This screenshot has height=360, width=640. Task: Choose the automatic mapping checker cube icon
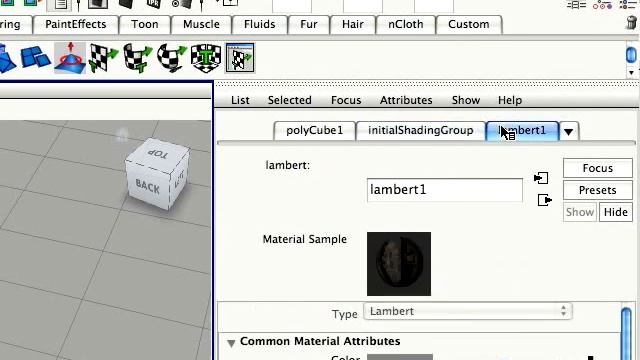(x=206, y=58)
